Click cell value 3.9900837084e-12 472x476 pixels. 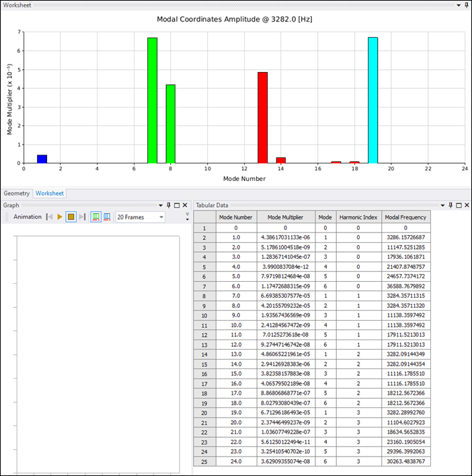[286, 267]
